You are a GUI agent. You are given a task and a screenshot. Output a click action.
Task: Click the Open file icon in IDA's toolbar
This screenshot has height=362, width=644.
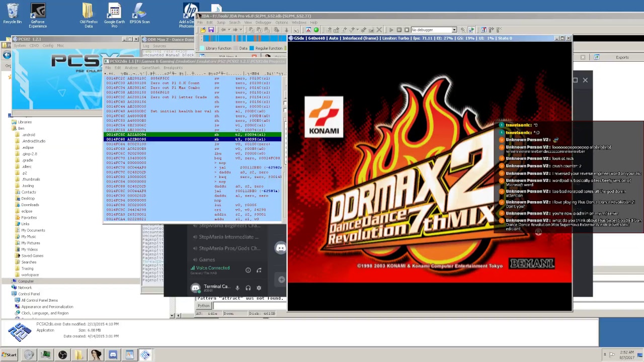203,30
